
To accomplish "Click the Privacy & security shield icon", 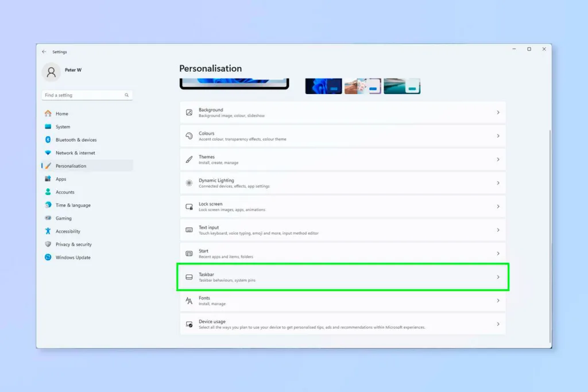I will (48, 244).
